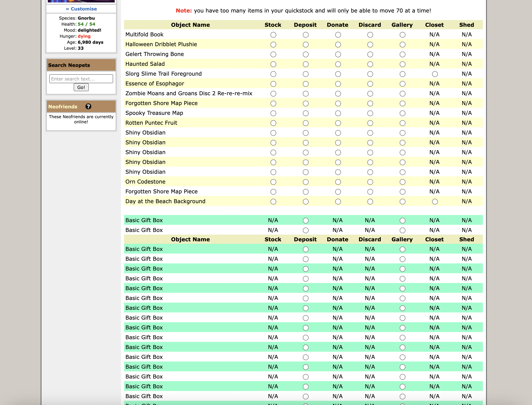Select Stock radio for Multifold Book
This screenshot has height=405, width=532.
point(273,35)
